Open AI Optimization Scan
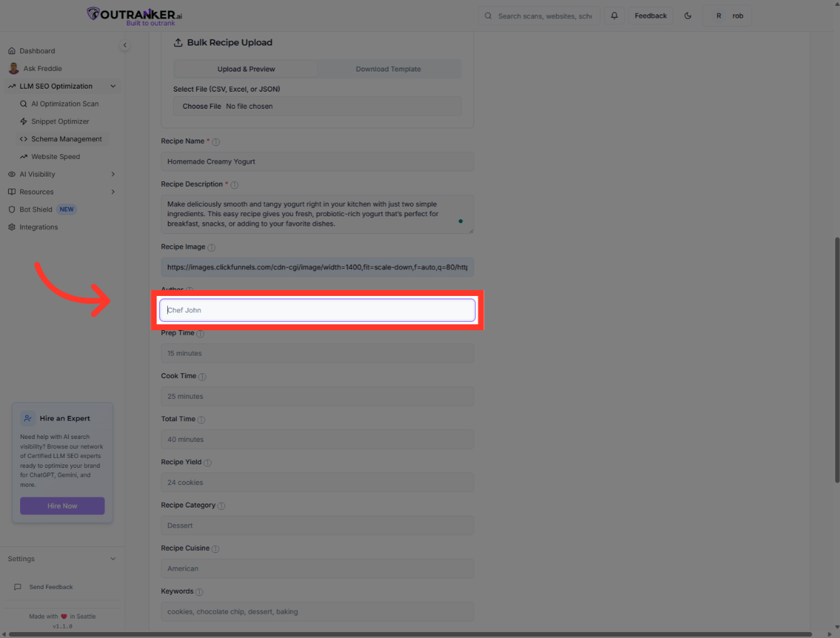840x638 pixels. tap(64, 104)
